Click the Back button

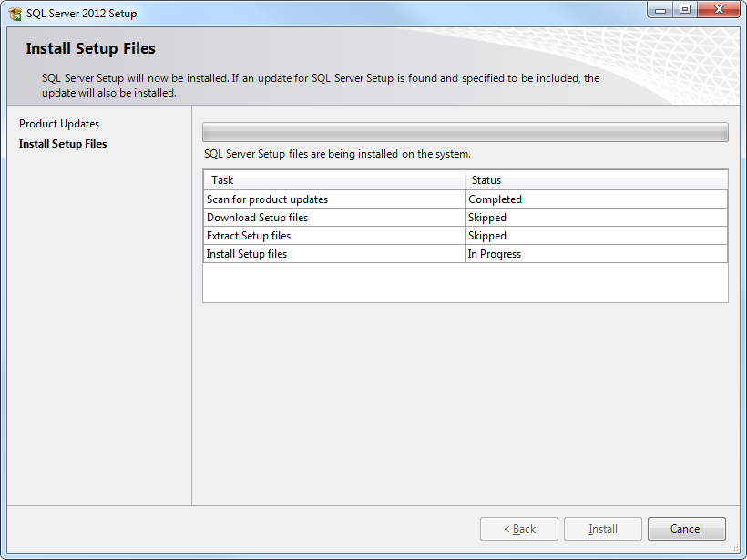518,529
